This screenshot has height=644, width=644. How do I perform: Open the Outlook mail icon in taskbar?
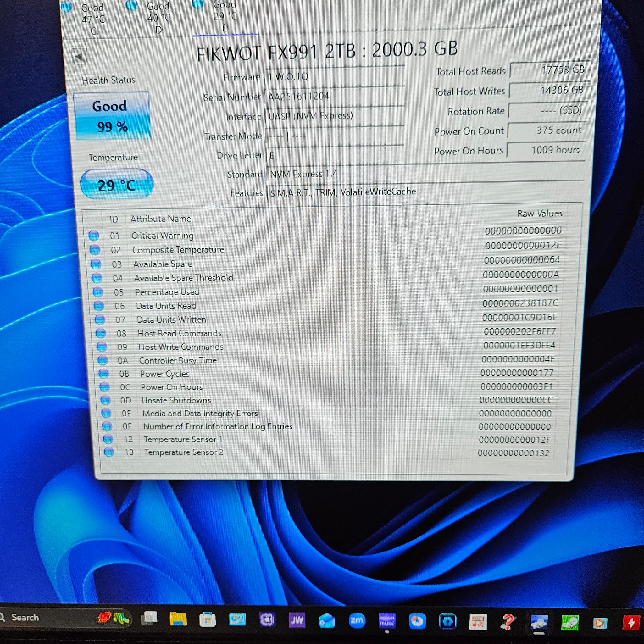click(x=327, y=621)
